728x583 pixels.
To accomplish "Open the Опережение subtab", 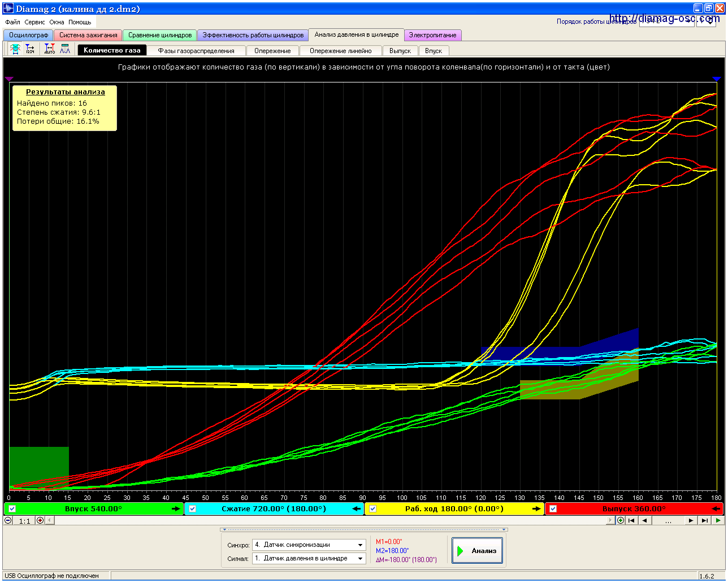I will tap(272, 51).
